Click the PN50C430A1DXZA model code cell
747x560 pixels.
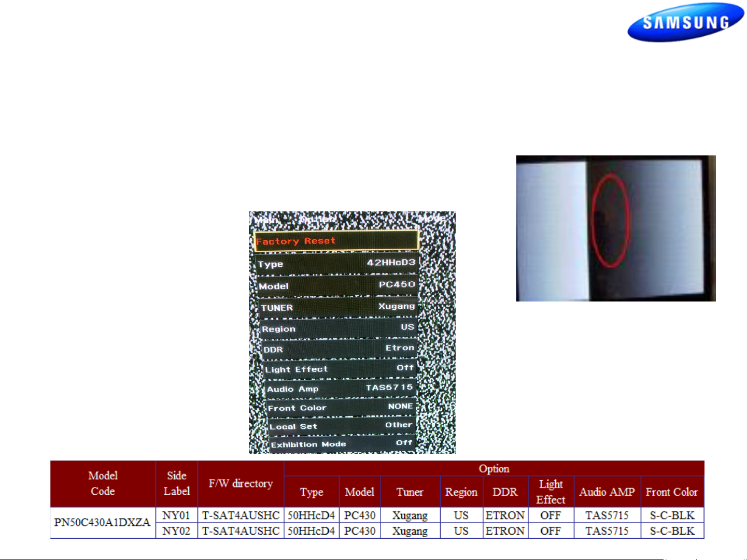[x=103, y=523]
